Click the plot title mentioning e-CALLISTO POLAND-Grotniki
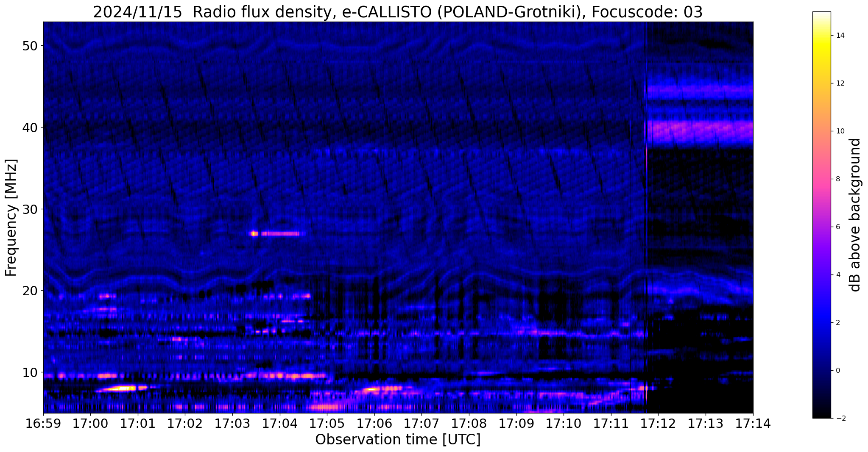The image size is (868, 452). click(398, 12)
